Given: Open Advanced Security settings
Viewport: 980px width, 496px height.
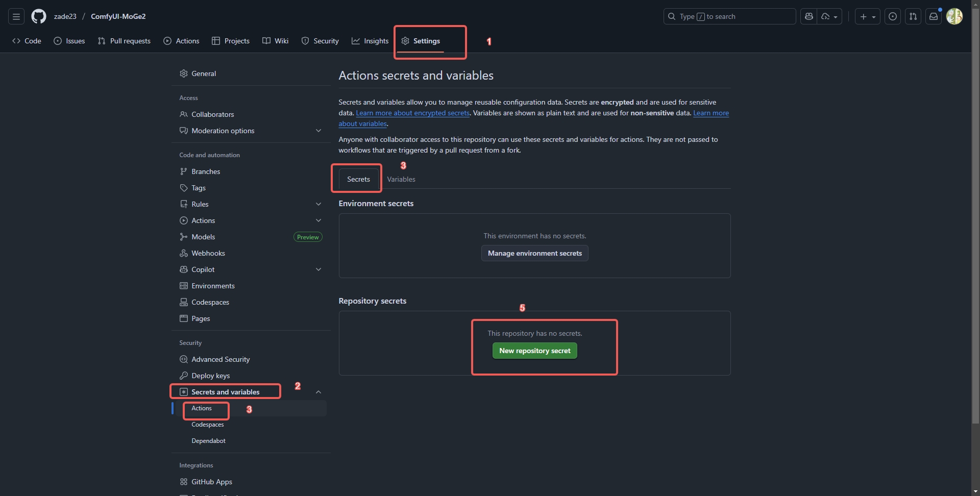Looking at the screenshot, I should (251, 359).
